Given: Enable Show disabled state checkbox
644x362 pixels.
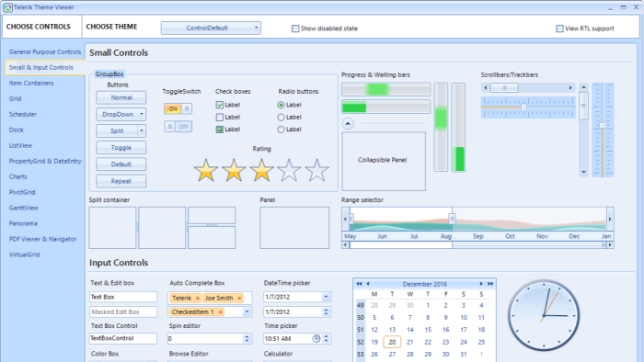Looking at the screenshot, I should [295, 28].
